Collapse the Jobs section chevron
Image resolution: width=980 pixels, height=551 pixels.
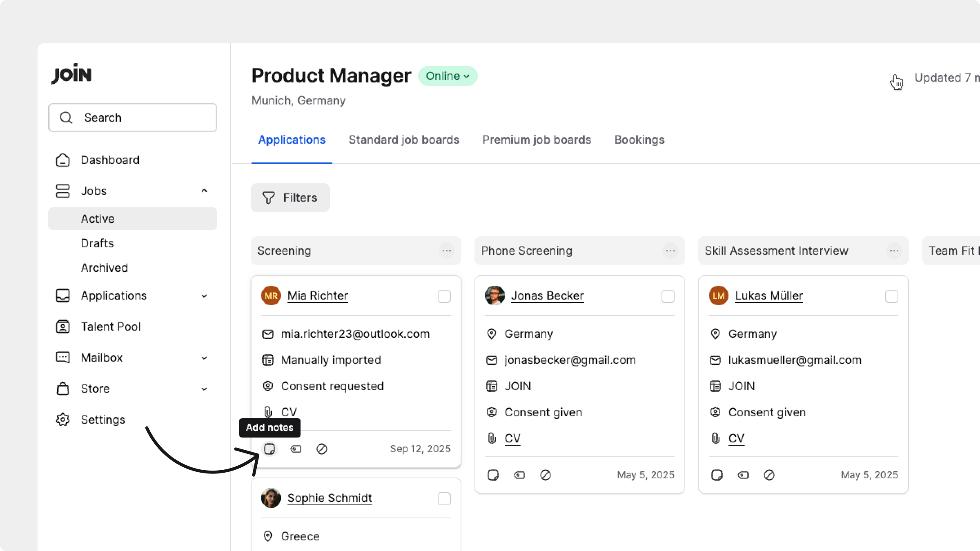tap(204, 191)
